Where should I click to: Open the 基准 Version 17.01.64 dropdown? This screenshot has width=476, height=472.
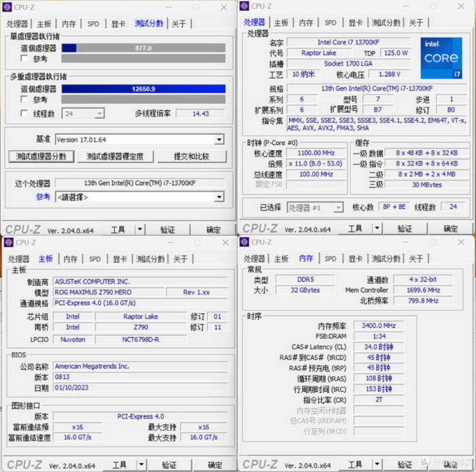point(219,140)
